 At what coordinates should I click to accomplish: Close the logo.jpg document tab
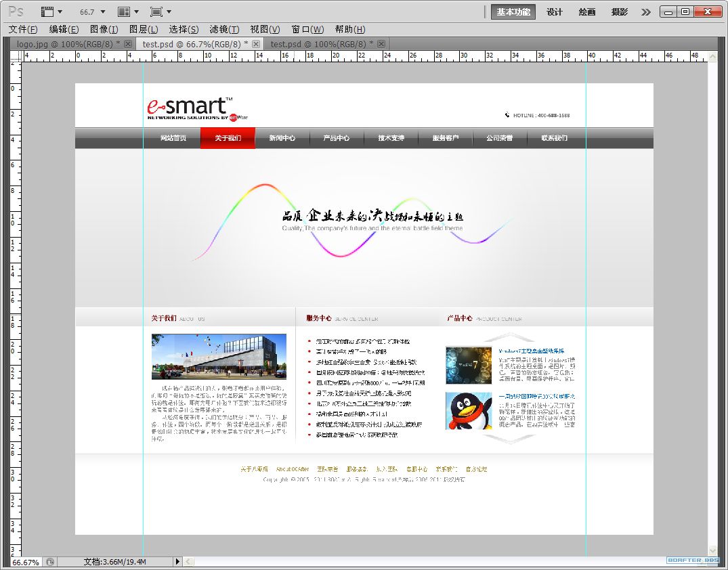pos(128,44)
